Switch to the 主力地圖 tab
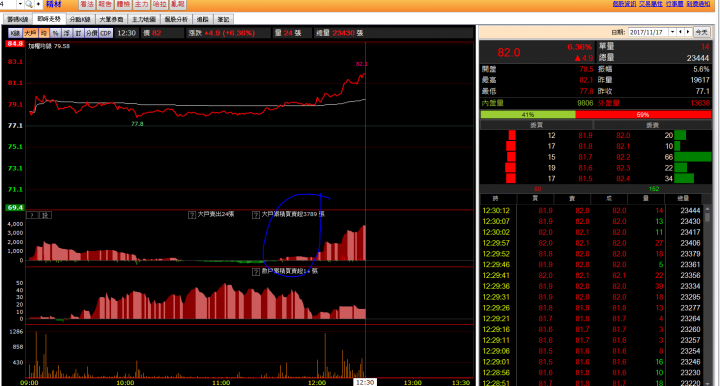The width and height of the screenshot is (720, 386). click(144, 19)
